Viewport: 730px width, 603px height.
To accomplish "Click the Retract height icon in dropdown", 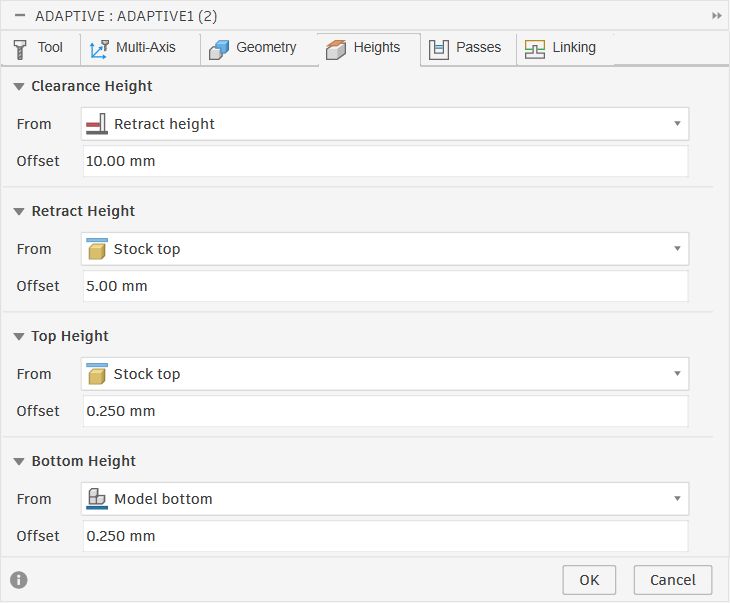I will 97,124.
